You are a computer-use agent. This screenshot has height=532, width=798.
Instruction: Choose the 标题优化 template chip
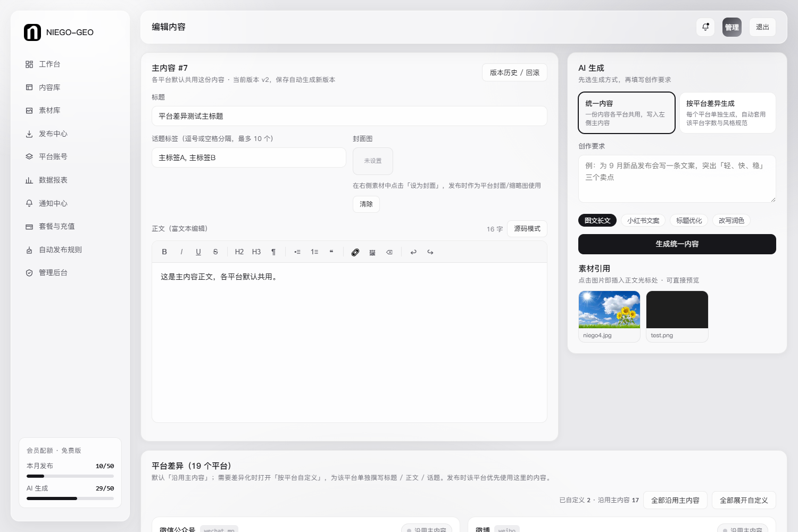pos(689,220)
